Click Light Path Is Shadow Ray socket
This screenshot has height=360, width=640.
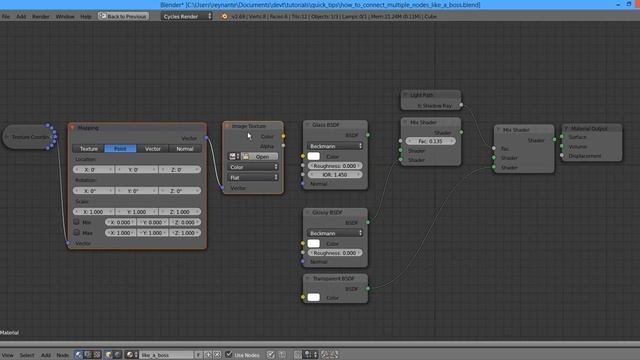(x=461, y=105)
